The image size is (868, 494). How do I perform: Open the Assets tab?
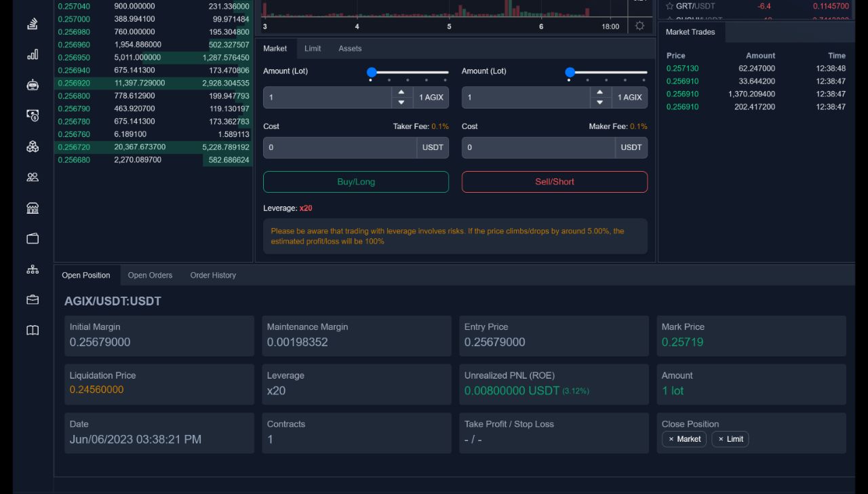[350, 48]
